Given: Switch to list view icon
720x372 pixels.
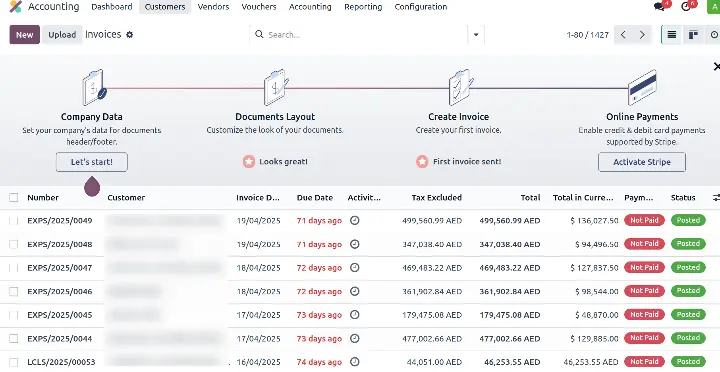Looking at the screenshot, I should [671, 34].
